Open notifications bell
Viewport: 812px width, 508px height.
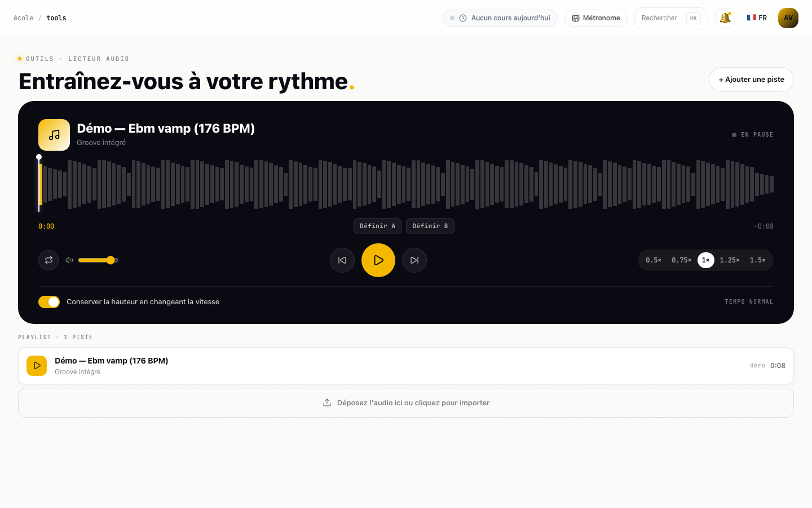pyautogui.click(x=725, y=18)
